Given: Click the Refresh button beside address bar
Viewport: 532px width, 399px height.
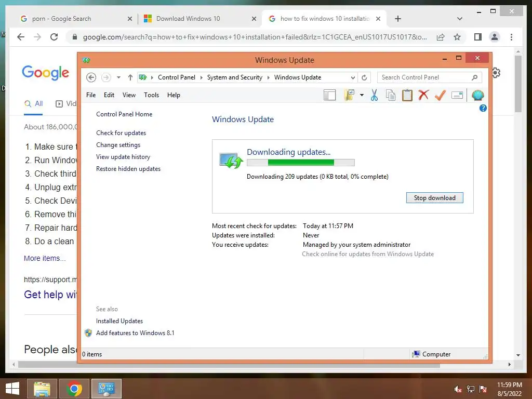Looking at the screenshot, I should 364,77.
